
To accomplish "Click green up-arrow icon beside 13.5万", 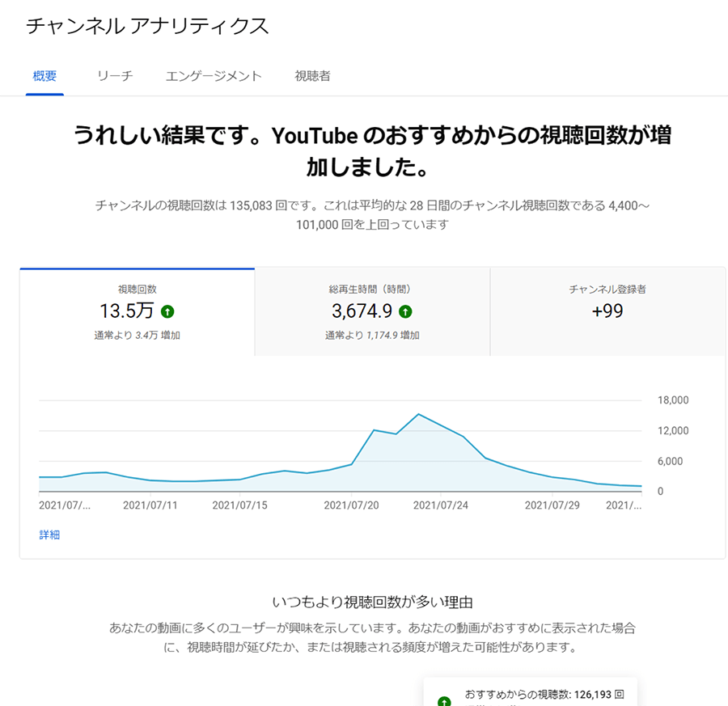I will click(167, 311).
